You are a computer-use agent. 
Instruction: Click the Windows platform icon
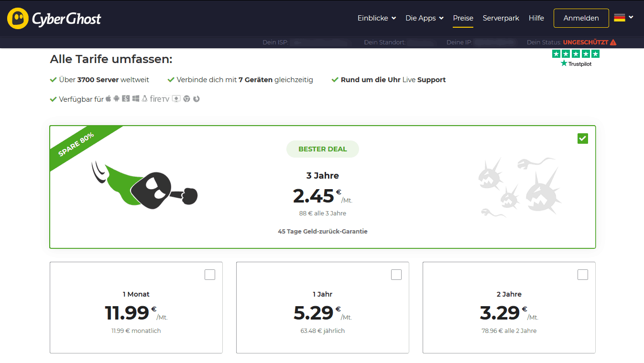coord(136,99)
